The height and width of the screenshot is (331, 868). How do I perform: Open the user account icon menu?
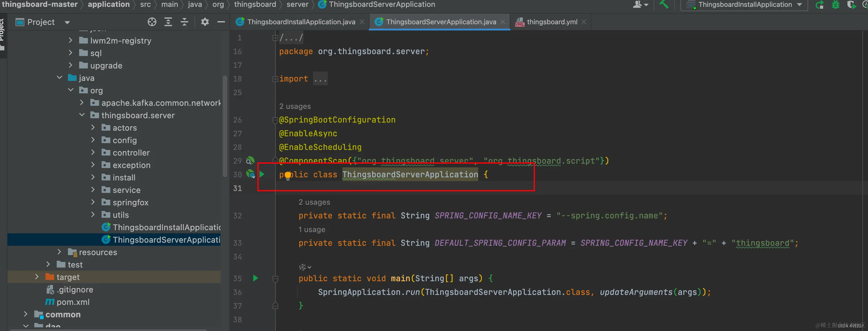640,4
